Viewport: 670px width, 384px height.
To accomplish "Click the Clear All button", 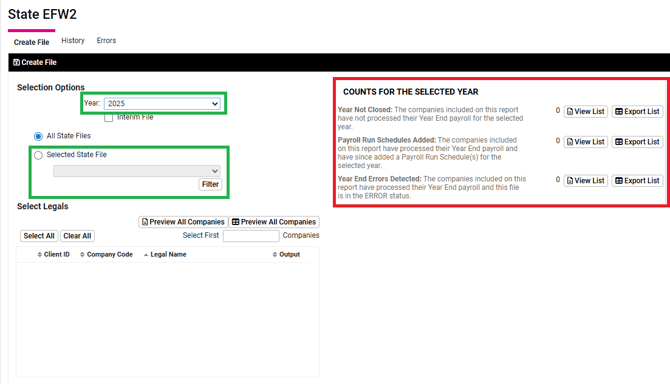I will [x=77, y=236].
